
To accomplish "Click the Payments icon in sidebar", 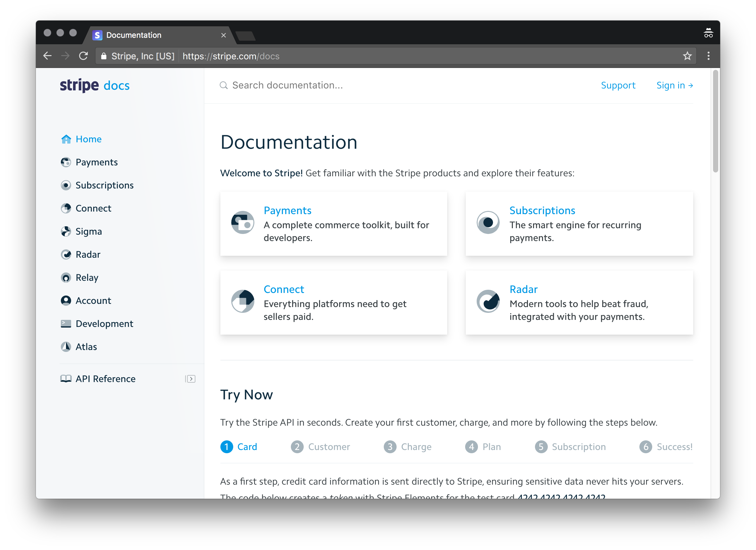I will tap(66, 162).
